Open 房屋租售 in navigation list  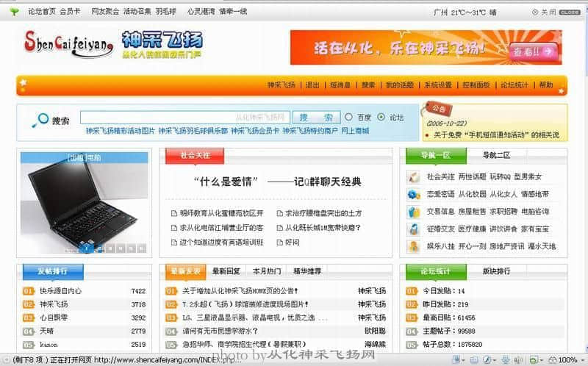pyautogui.click(x=472, y=212)
